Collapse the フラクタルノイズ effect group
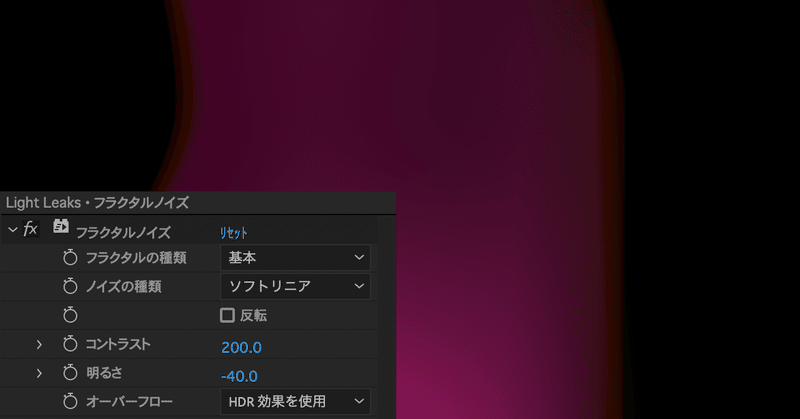This screenshot has width=800, height=419. click(13, 230)
